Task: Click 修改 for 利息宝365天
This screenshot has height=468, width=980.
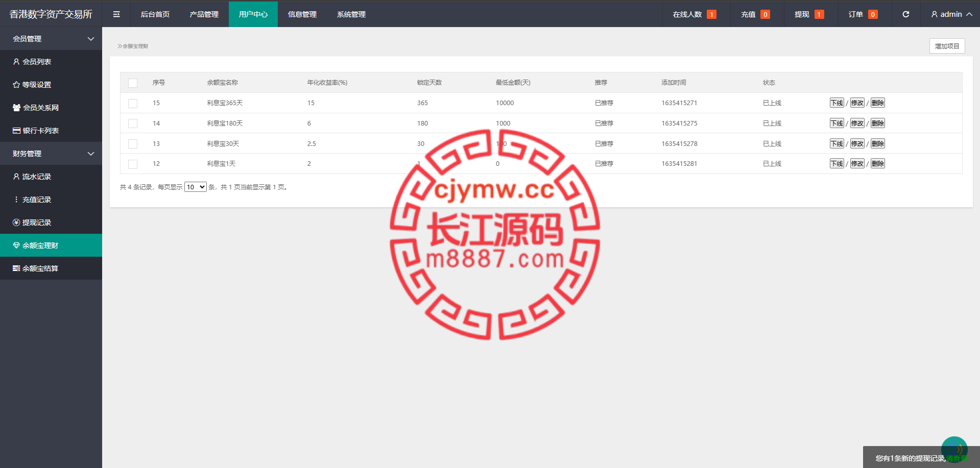Action: (857, 103)
